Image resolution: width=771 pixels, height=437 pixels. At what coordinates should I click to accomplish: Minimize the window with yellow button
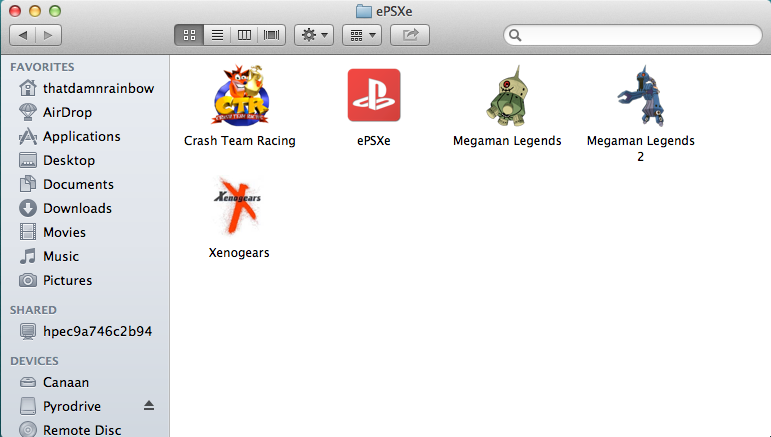click(35, 11)
